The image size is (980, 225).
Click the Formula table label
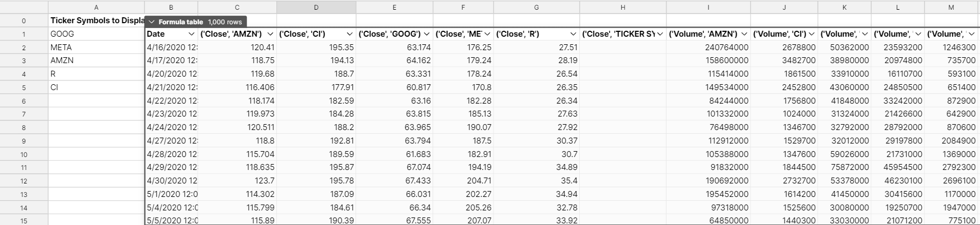(x=180, y=22)
